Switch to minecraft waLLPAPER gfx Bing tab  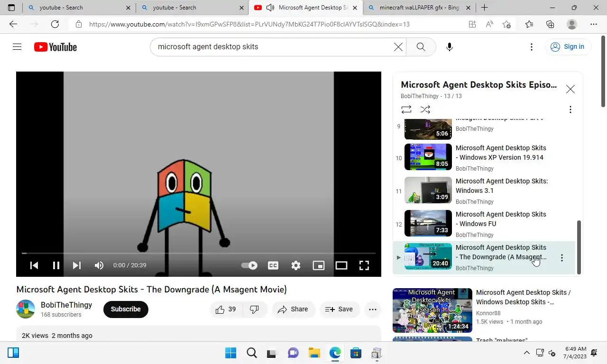coord(418,8)
